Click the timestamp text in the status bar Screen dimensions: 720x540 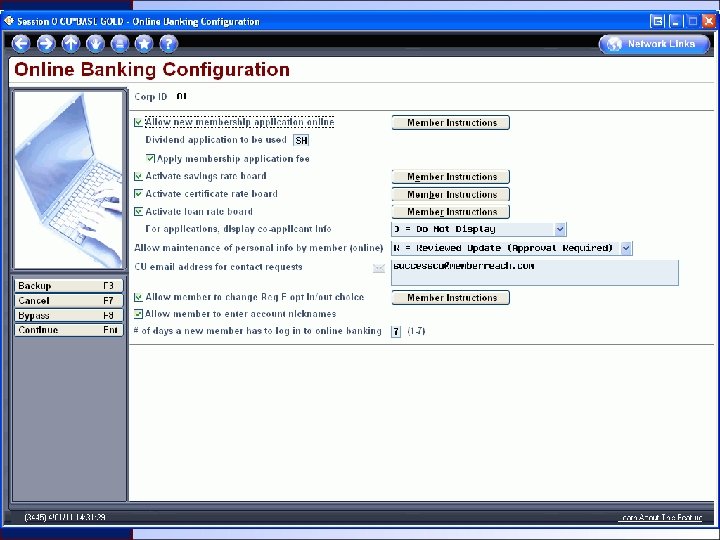pos(65,517)
